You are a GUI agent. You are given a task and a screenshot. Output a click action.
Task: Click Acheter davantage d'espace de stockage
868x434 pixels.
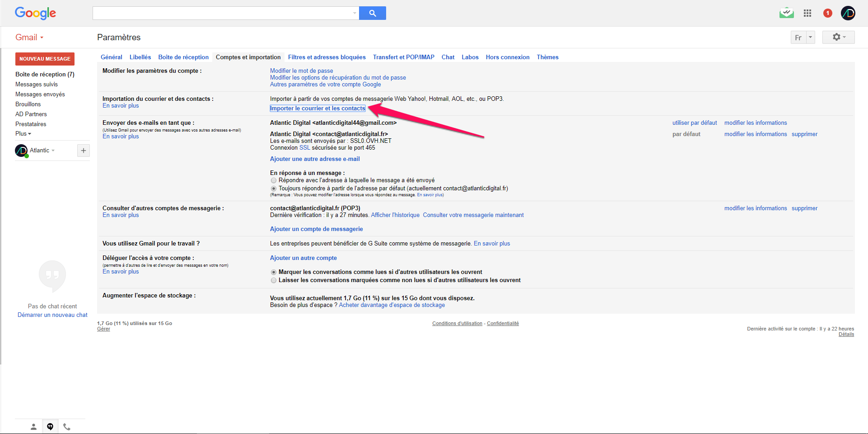tap(392, 305)
